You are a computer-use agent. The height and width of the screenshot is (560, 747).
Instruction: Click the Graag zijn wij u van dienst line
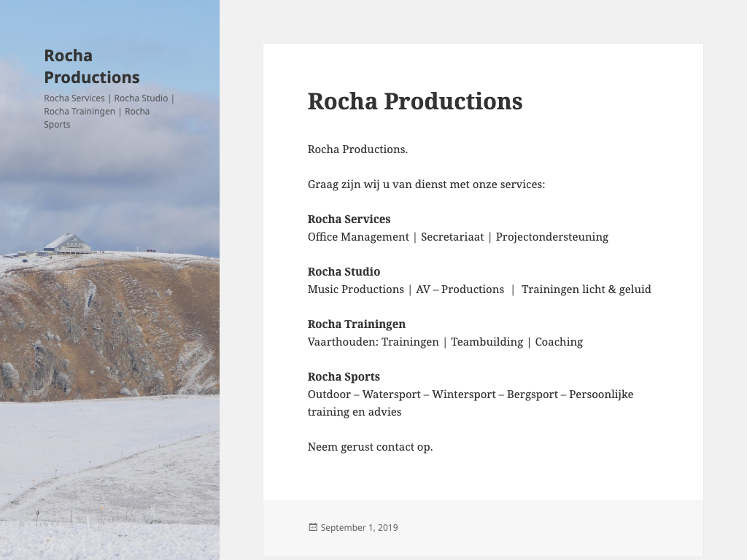426,184
